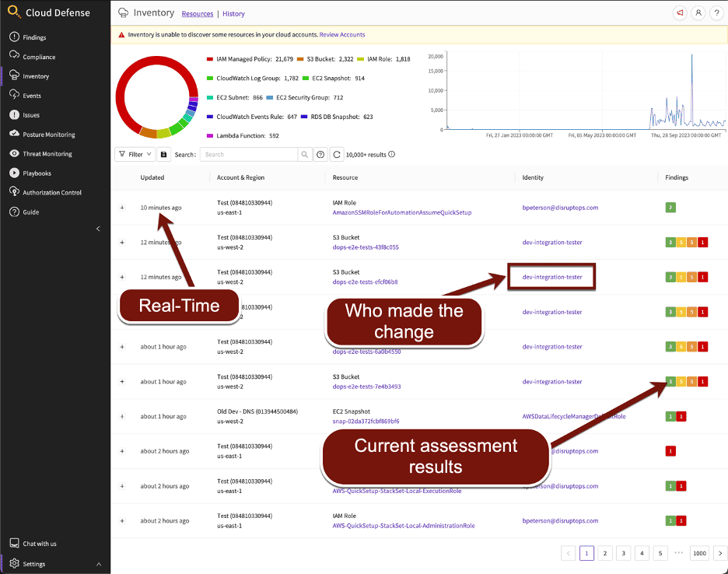Click the Findings column header
Image resolution: width=728 pixels, height=574 pixels.
point(677,177)
